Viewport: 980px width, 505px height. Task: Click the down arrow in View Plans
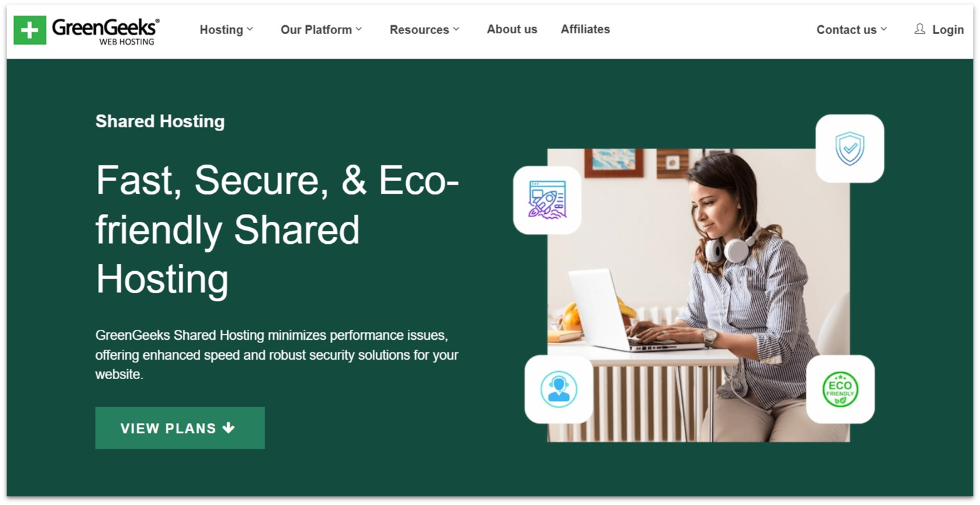pos(229,428)
